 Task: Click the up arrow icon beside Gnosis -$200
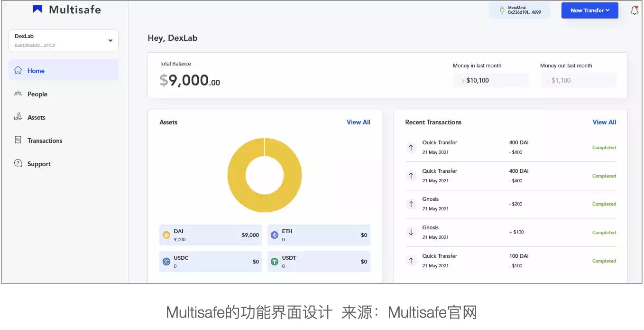click(411, 204)
